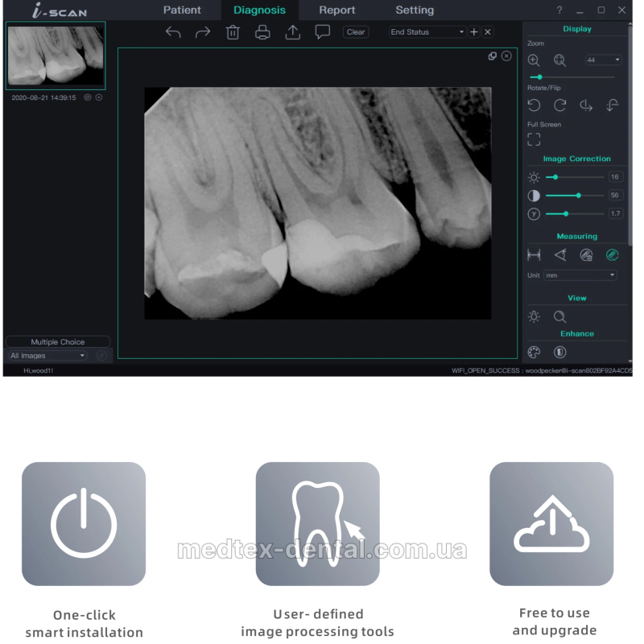The width and height of the screenshot is (644, 644).
Task: Select the Diagnosis tab
Action: [259, 10]
